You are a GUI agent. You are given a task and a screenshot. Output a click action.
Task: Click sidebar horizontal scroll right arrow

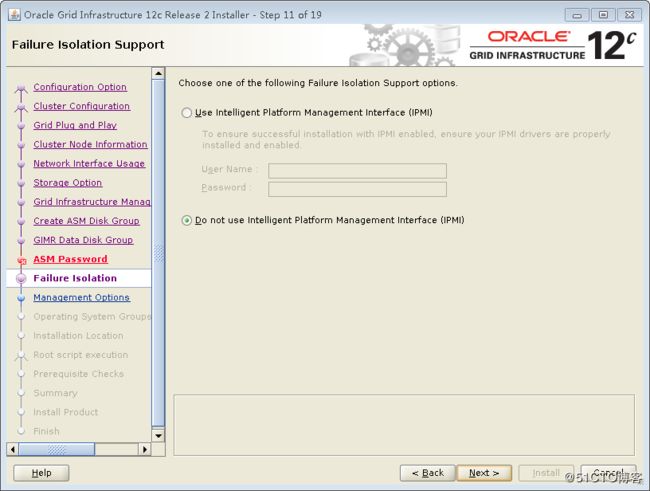(x=144, y=449)
